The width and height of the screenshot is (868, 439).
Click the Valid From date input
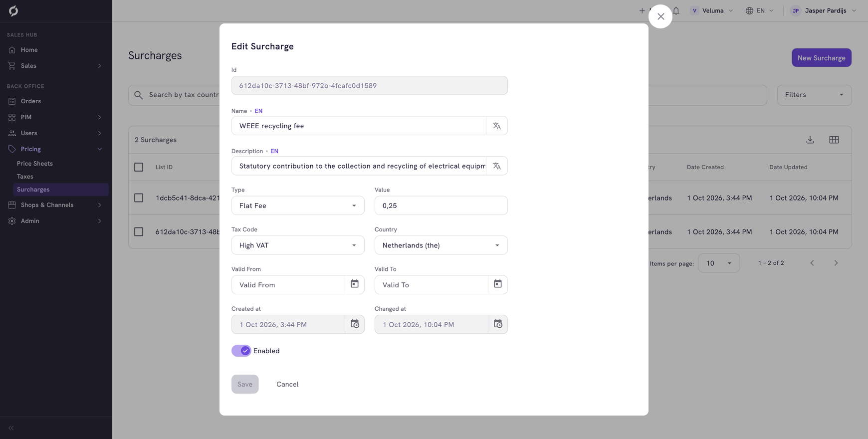(288, 285)
